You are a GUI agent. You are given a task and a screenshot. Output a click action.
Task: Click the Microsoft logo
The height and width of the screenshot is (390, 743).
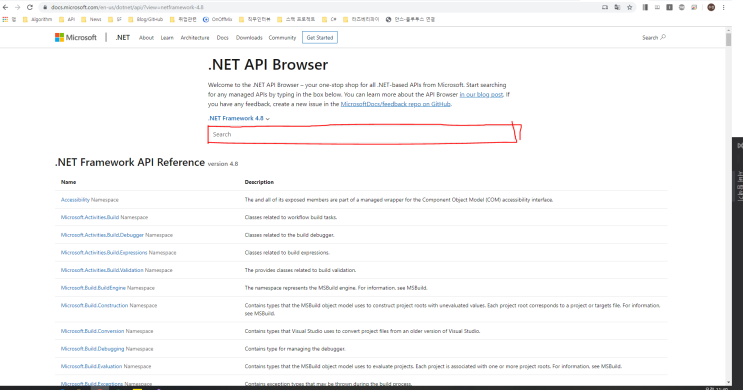click(76, 37)
